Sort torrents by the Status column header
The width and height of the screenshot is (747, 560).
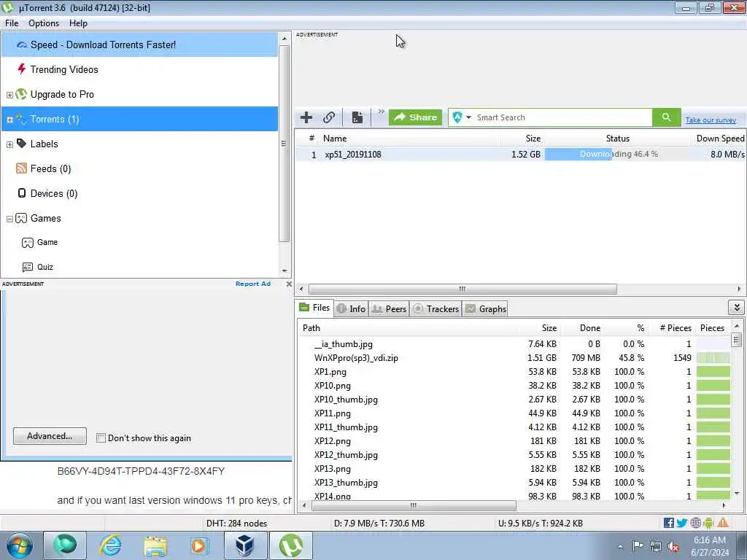pos(617,139)
